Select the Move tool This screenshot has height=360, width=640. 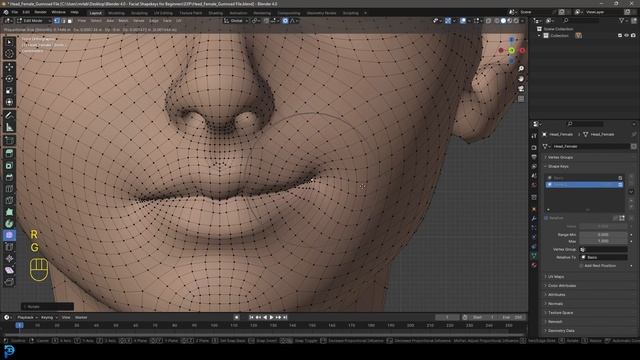[9, 67]
